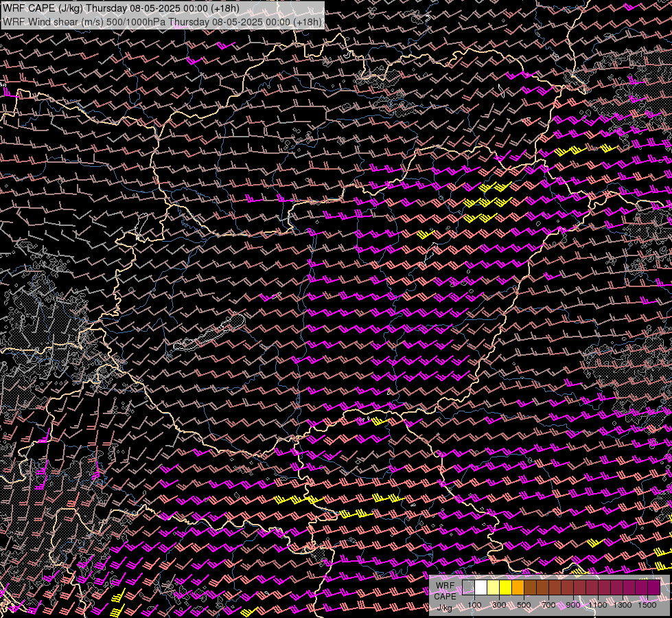Click the WRF Wind shear 500/1000hPa title line
This screenshot has width=672, height=618.
pyautogui.click(x=162, y=22)
